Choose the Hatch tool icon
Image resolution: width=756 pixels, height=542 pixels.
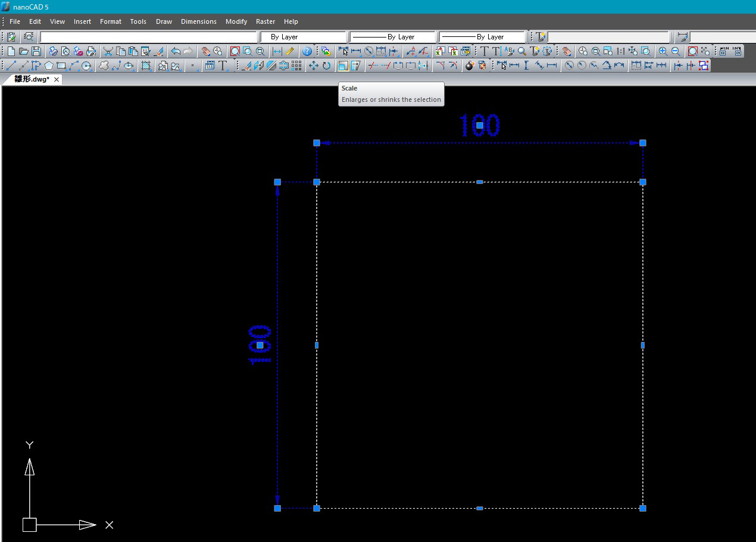pyautogui.click(x=145, y=66)
